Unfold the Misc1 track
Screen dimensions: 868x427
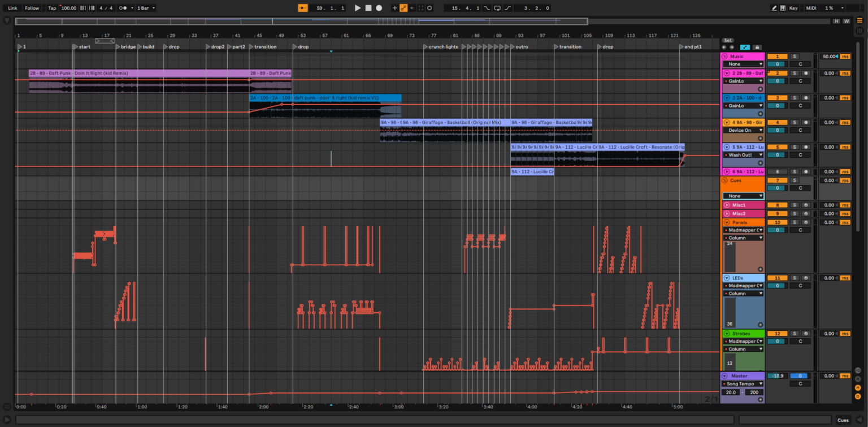click(x=727, y=205)
